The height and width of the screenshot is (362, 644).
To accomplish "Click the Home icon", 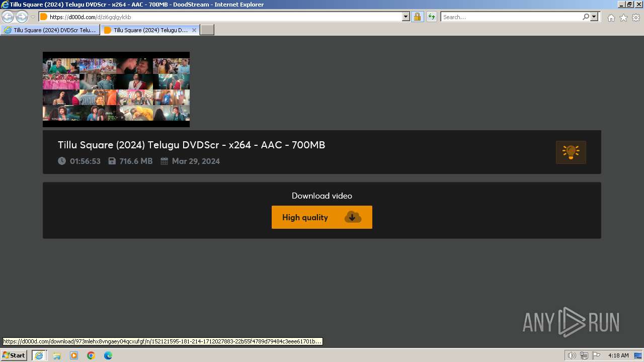I will coord(611,18).
